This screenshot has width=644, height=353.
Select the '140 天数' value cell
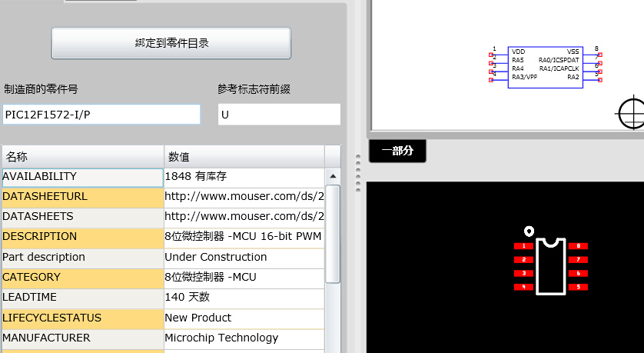[x=244, y=298]
